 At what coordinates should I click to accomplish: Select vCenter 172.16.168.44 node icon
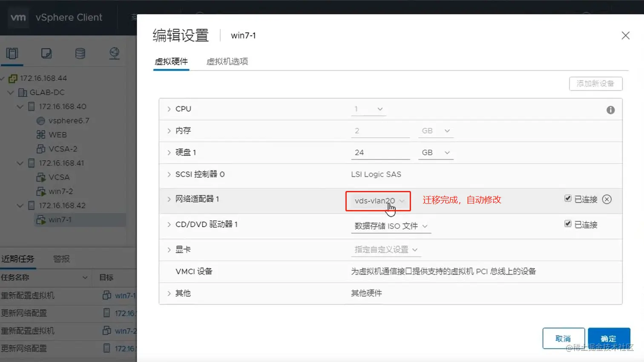click(x=13, y=78)
